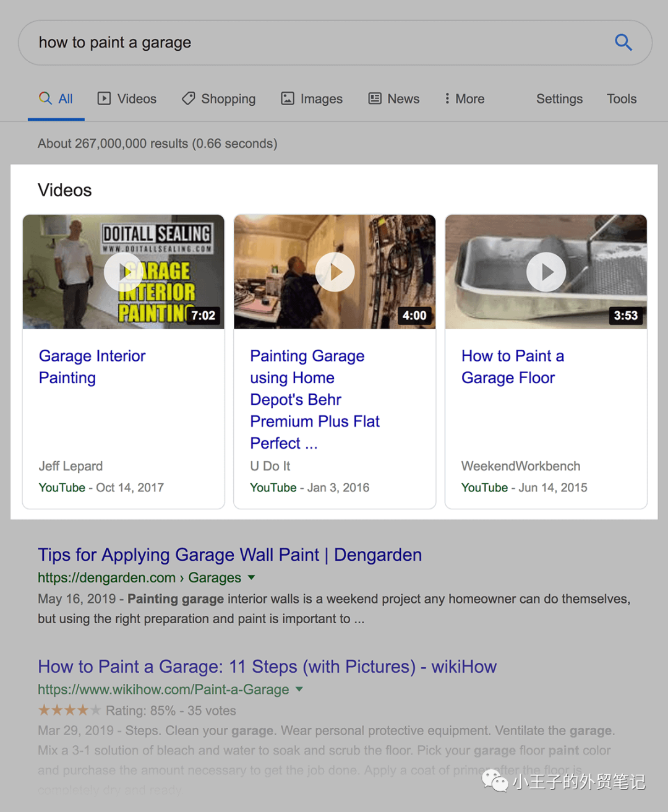Open search Tools
Viewport: 668px width, 812px height.
click(622, 99)
